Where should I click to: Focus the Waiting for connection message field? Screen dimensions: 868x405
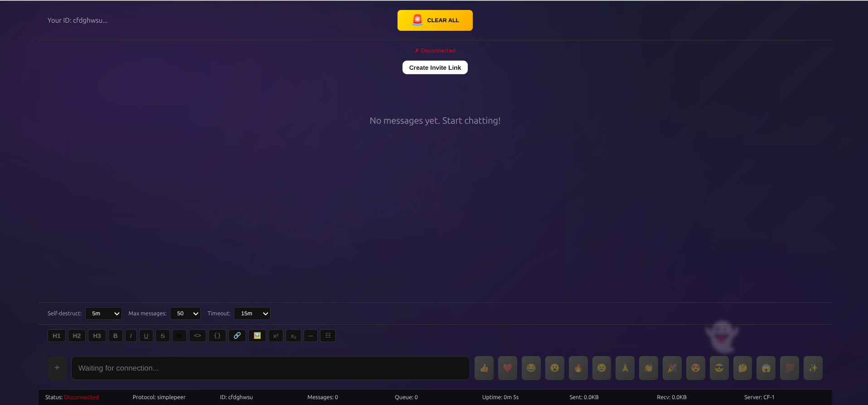click(271, 368)
